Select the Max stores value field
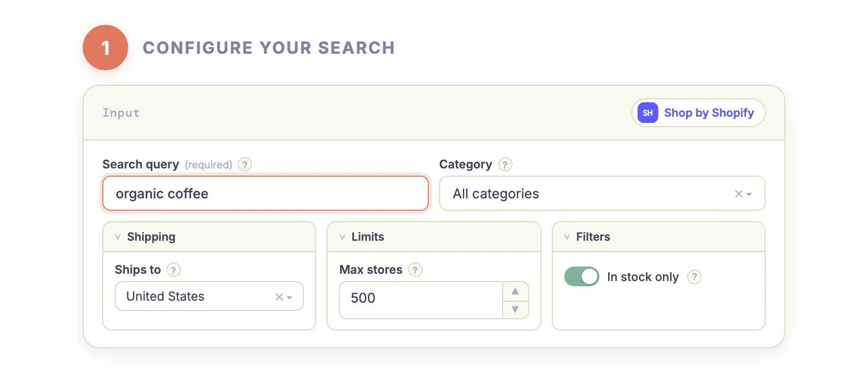Viewport: 868px width, 373px height. click(x=420, y=299)
